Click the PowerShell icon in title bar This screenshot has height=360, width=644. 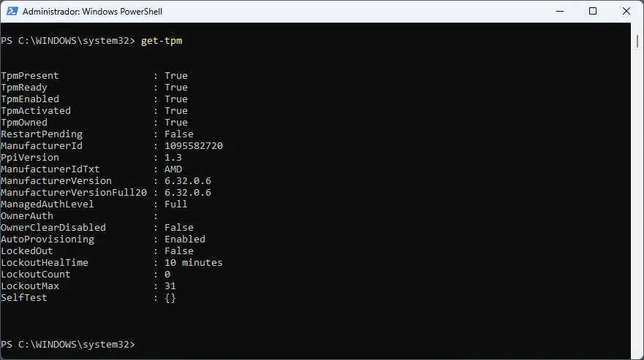10,12
